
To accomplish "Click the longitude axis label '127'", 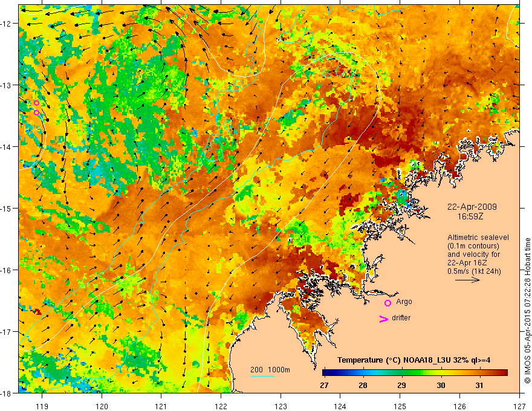I will (519, 406).
